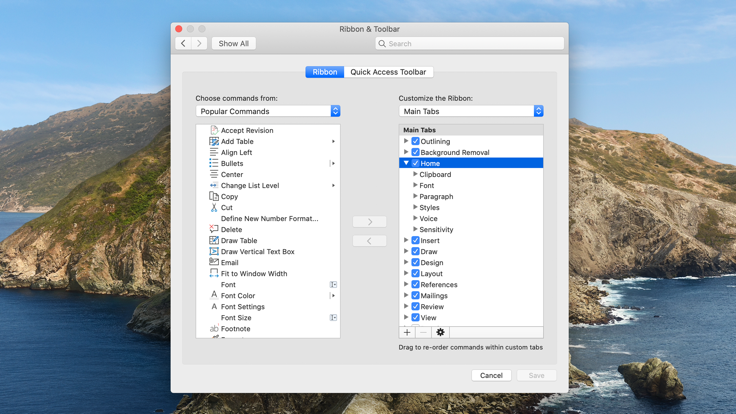Click the magnifier icon in the Search field
The width and height of the screenshot is (736, 414).
click(x=382, y=44)
